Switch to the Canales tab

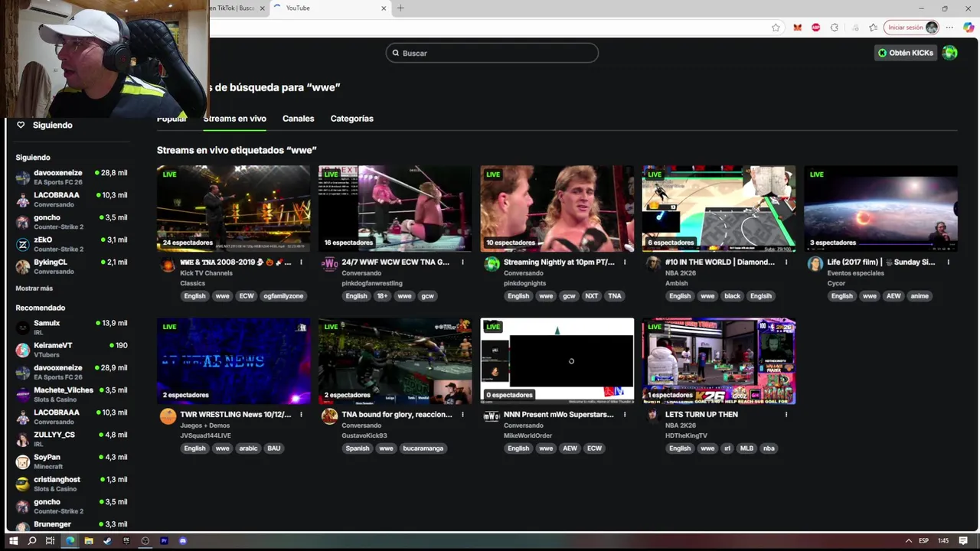coord(298,119)
